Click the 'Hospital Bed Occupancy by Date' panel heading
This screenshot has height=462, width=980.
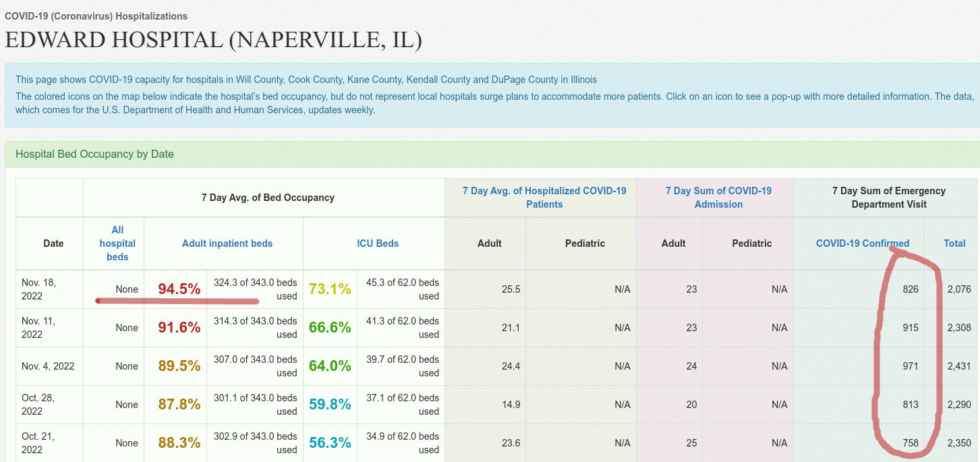[94, 154]
